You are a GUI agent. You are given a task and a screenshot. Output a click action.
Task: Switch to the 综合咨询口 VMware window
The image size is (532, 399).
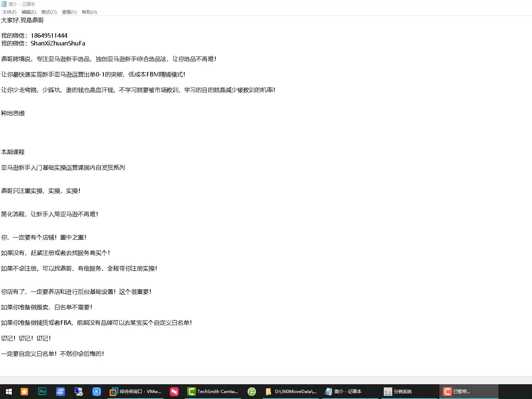[136, 392]
